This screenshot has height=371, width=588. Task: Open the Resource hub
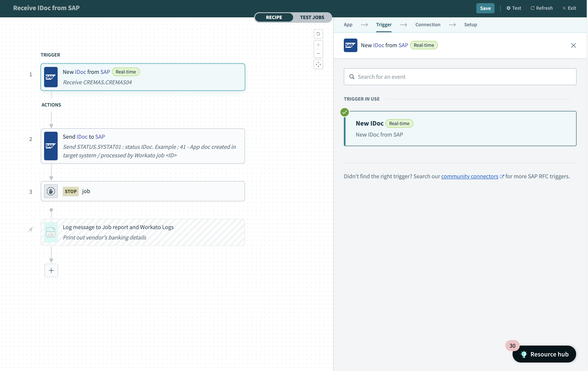tap(544, 354)
